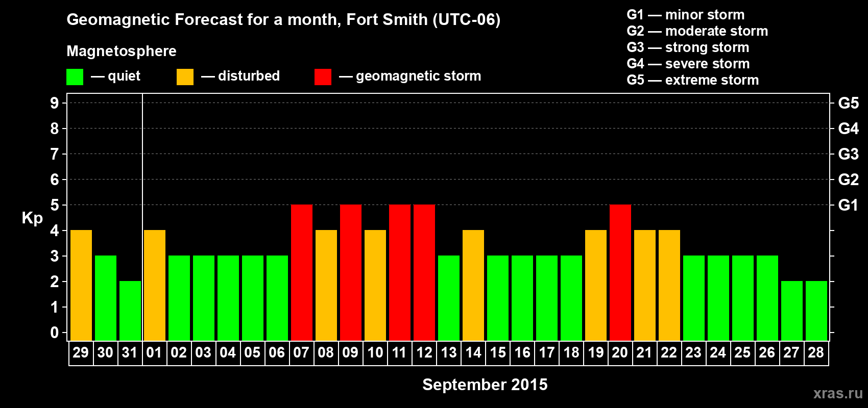Click the red storm bar for day 07
Screen dimensions: 868x408
tap(302, 273)
